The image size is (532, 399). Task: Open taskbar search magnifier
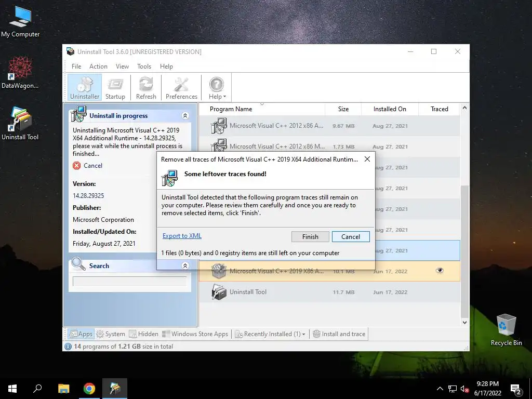tap(37, 389)
